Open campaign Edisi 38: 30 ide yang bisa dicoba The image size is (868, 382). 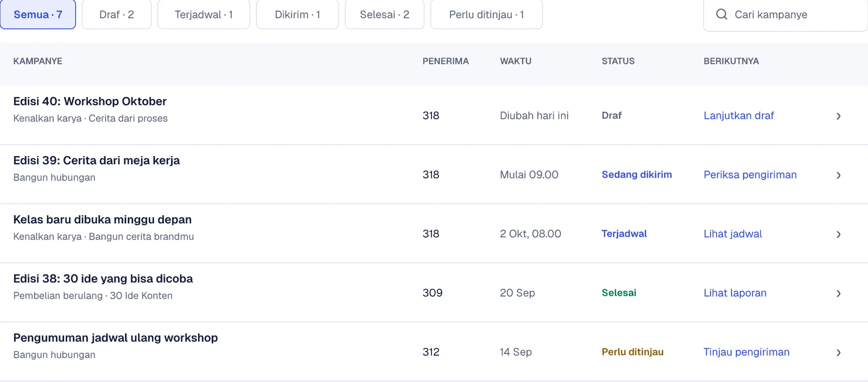pos(103,279)
